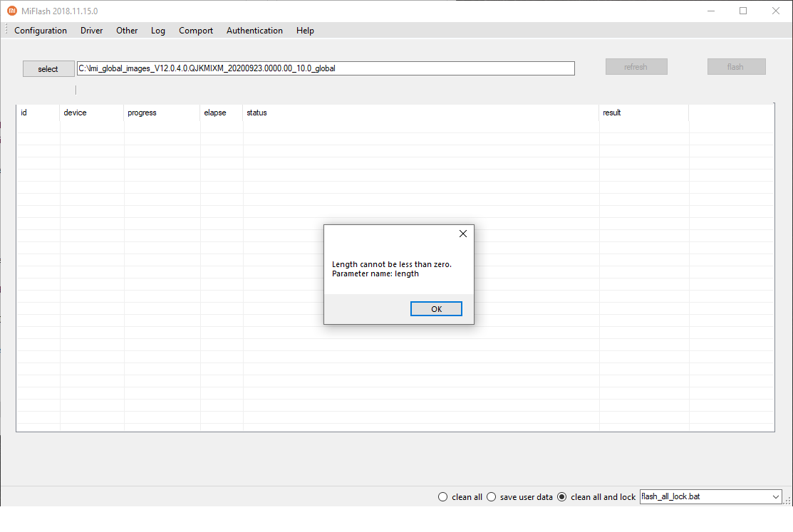Click the select folder button
The image size is (793, 532).
click(48, 69)
